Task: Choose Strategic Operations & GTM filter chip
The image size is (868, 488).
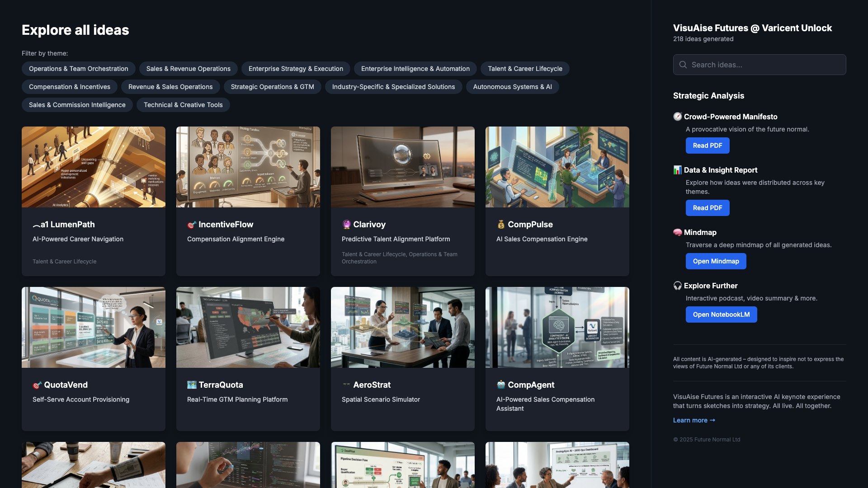Action: [273, 87]
